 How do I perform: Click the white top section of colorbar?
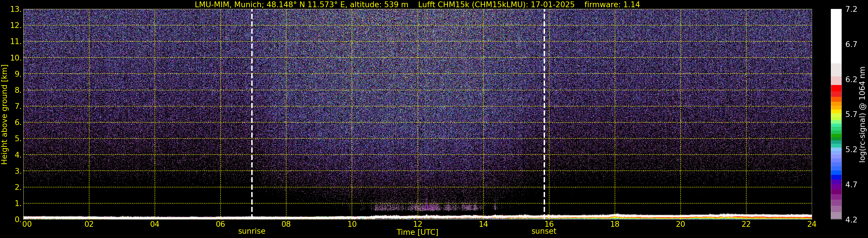click(836, 36)
